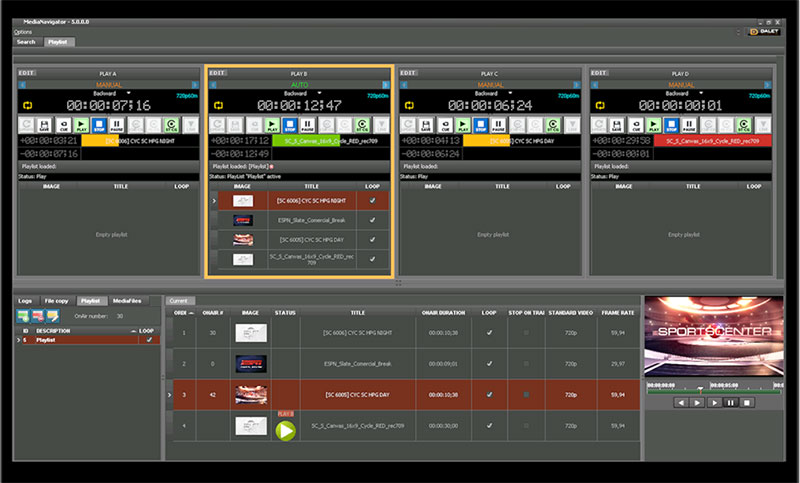Uncheck loop for CYC SC HPG NIGHT in PLAY B
This screenshot has height=483, width=800.
pos(372,200)
